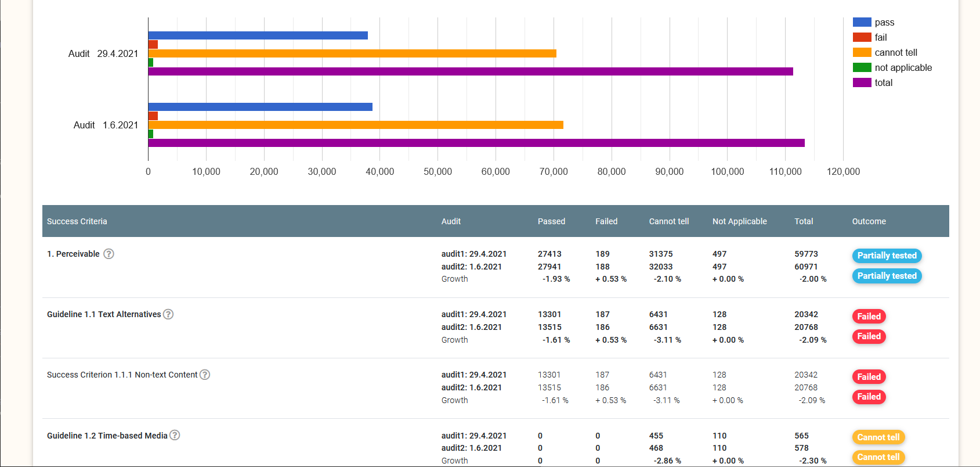Click Guideline 1.2 cannot tell value 455
Viewport: 980px width, 467px height.
[656, 436]
